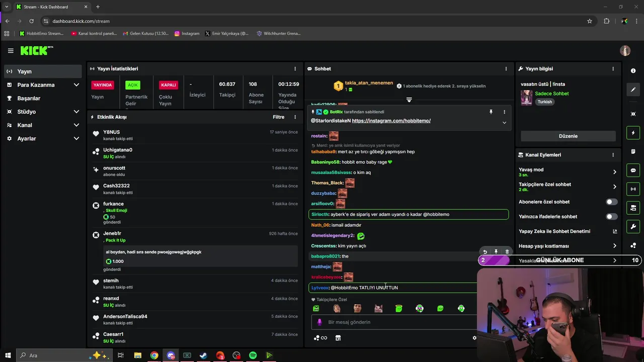Viewport: 644px width, 362px height.
Task: Select the white cat emote
Action: 378,309
